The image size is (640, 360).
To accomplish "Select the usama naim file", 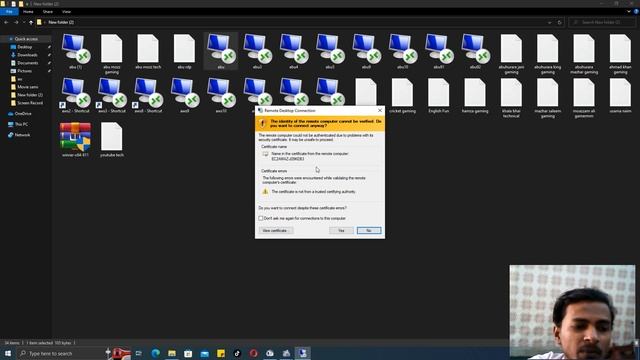I will 620,95.
